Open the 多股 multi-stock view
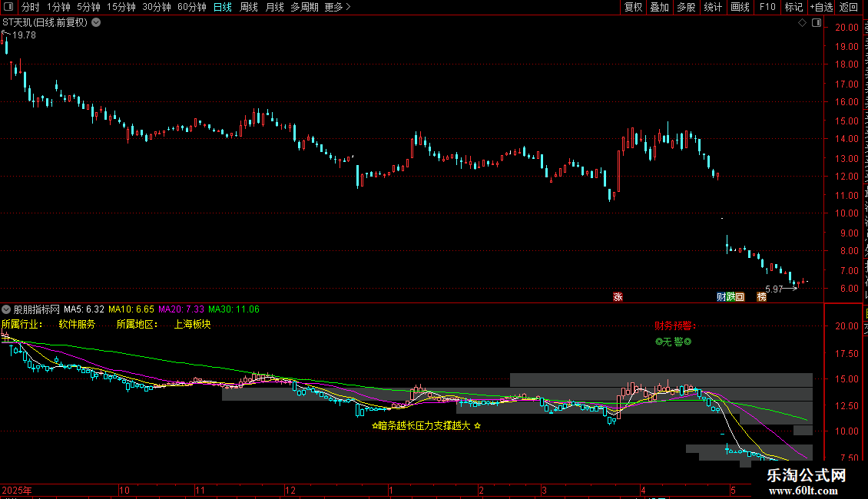 click(686, 7)
